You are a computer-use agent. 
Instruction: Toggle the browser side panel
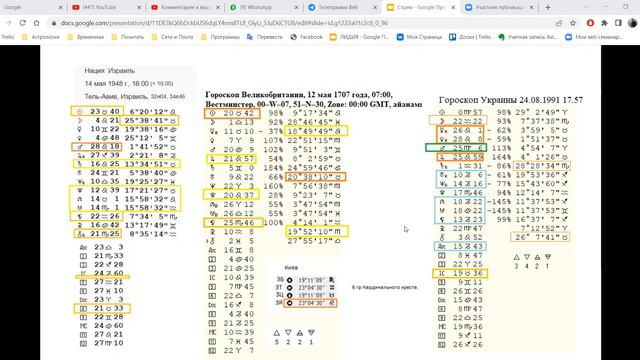coord(618,23)
